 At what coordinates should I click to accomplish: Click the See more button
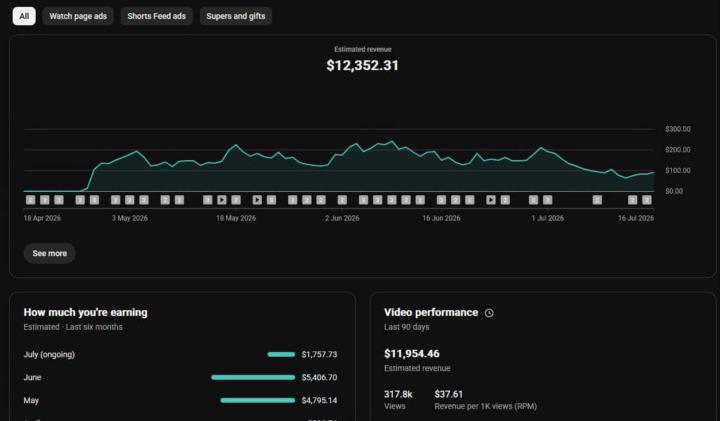50,253
